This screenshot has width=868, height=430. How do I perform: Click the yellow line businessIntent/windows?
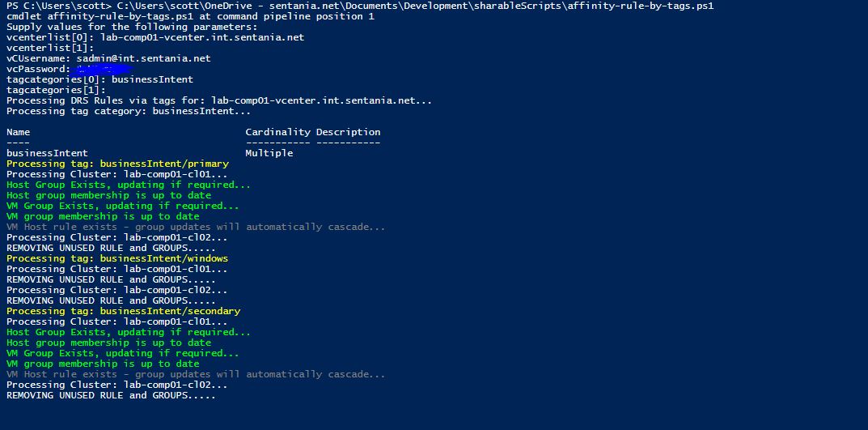(x=117, y=259)
